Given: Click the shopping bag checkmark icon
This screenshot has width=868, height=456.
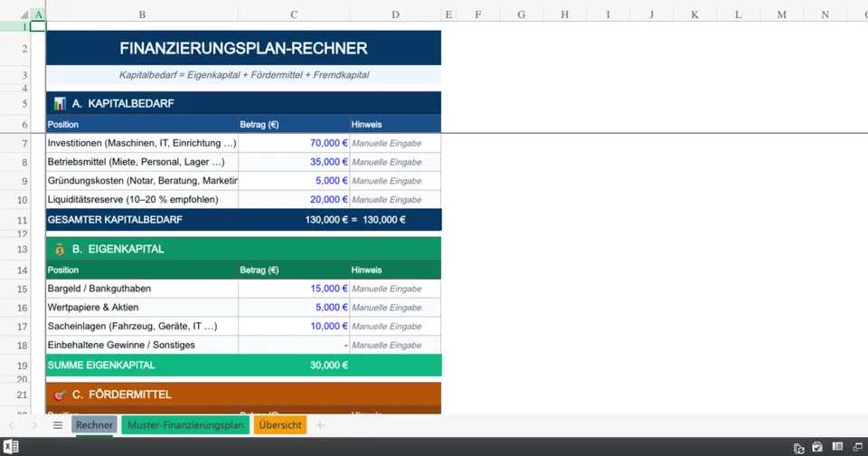Looking at the screenshot, I should [x=817, y=447].
